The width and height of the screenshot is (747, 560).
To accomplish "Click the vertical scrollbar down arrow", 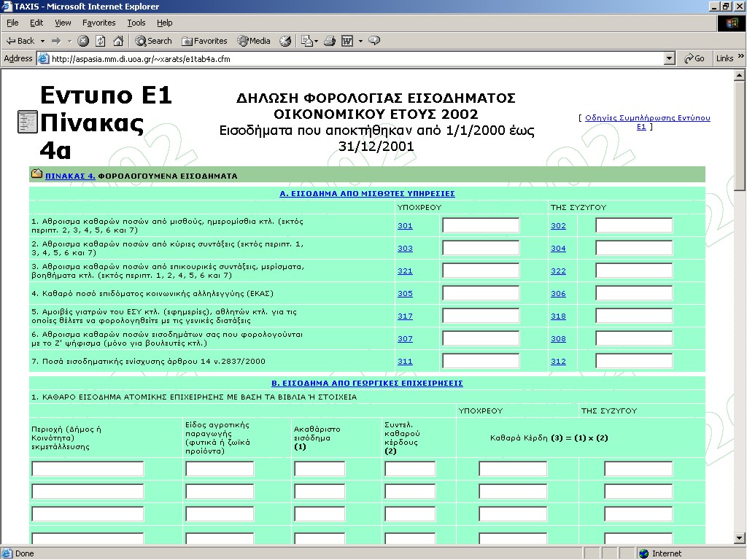I will click(740, 539).
